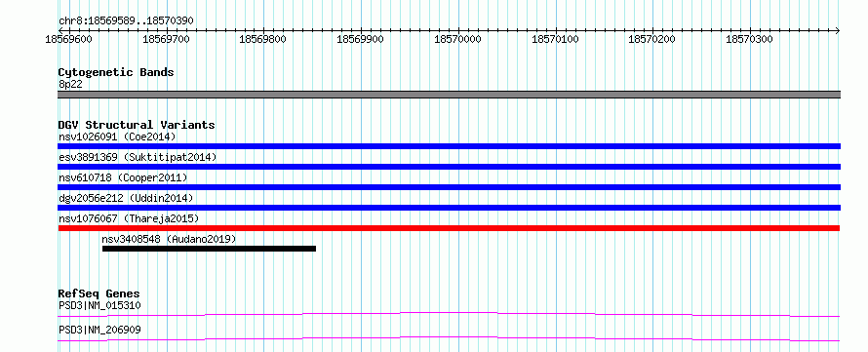The image size is (868, 352).
Task: Click ruler position 18569900
Action: (361, 39)
